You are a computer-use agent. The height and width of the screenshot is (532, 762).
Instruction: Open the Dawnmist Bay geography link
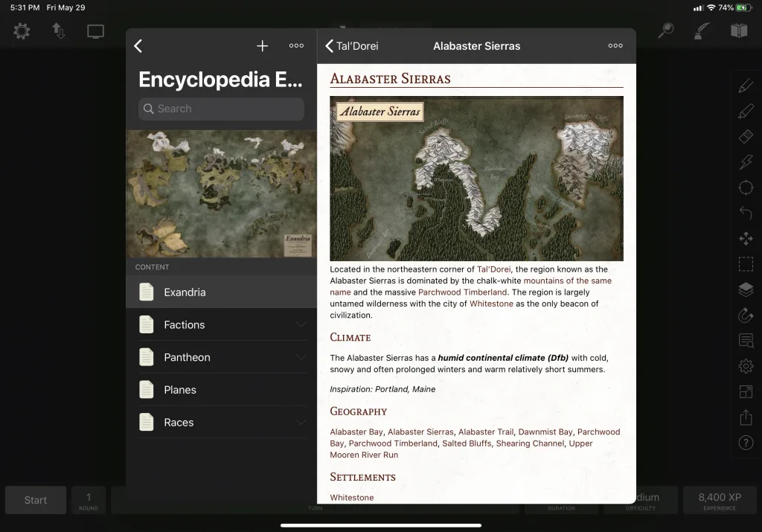point(545,432)
